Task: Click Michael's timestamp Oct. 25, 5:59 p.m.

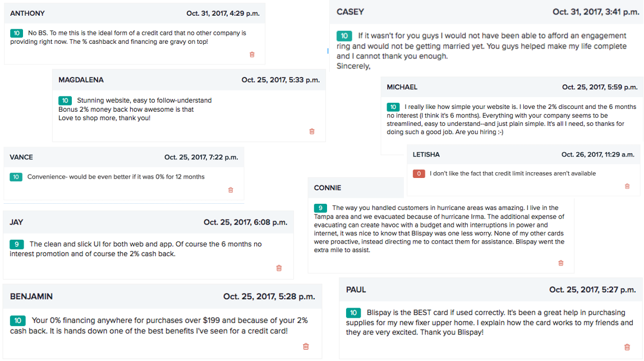Action: [x=599, y=87]
